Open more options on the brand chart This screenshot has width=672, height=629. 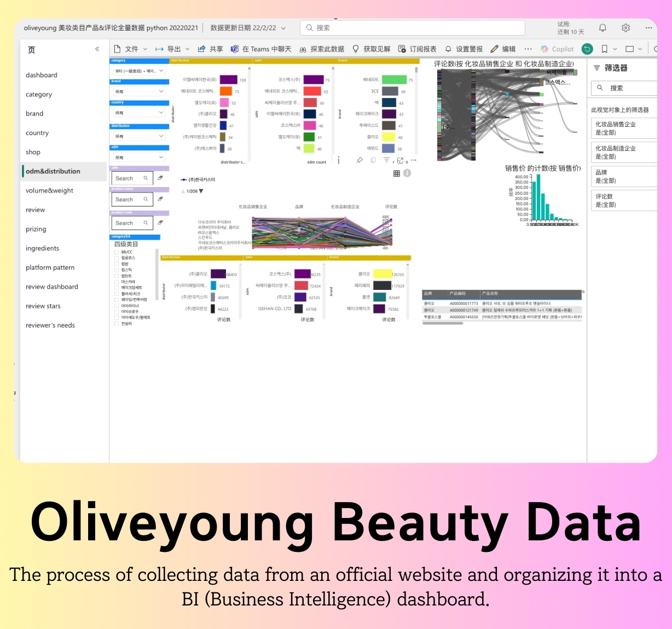coord(414,160)
